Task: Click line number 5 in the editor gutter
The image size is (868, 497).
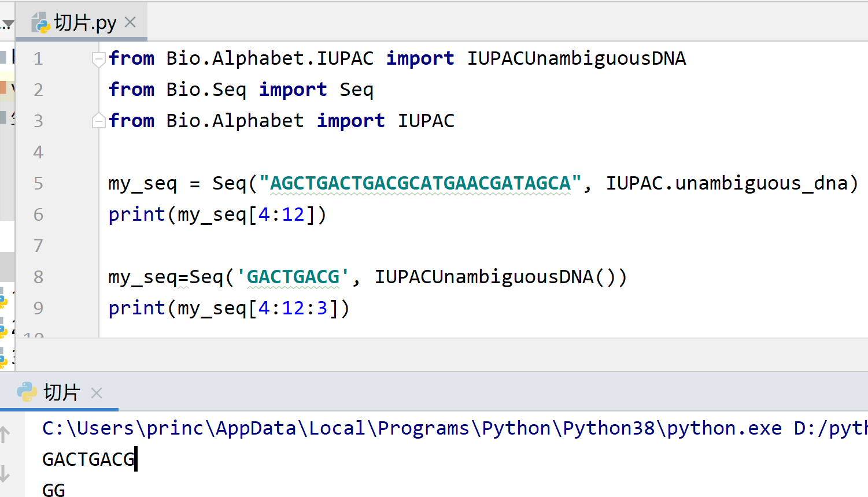Action: point(38,183)
